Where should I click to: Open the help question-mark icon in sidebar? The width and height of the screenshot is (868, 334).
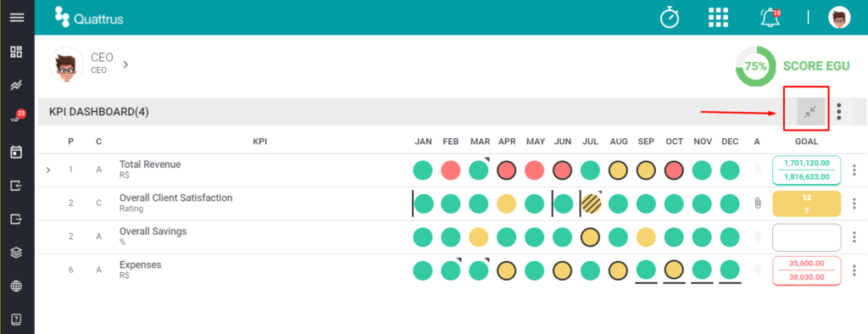click(17, 319)
